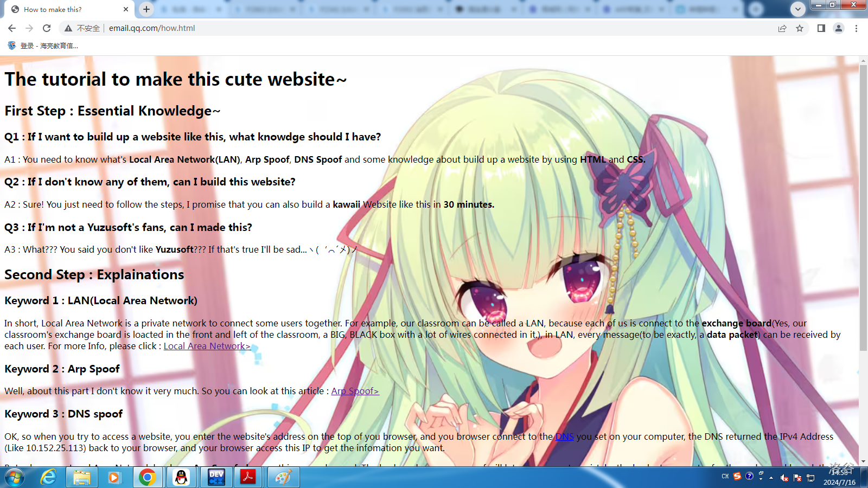Viewport: 868px width, 488px height.
Task: Expand the tab search dropdown arrow
Action: pyautogui.click(x=797, y=9)
